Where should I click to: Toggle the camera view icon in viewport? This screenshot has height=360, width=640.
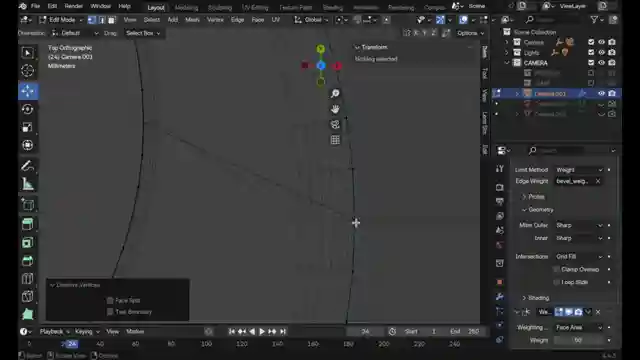(335, 124)
